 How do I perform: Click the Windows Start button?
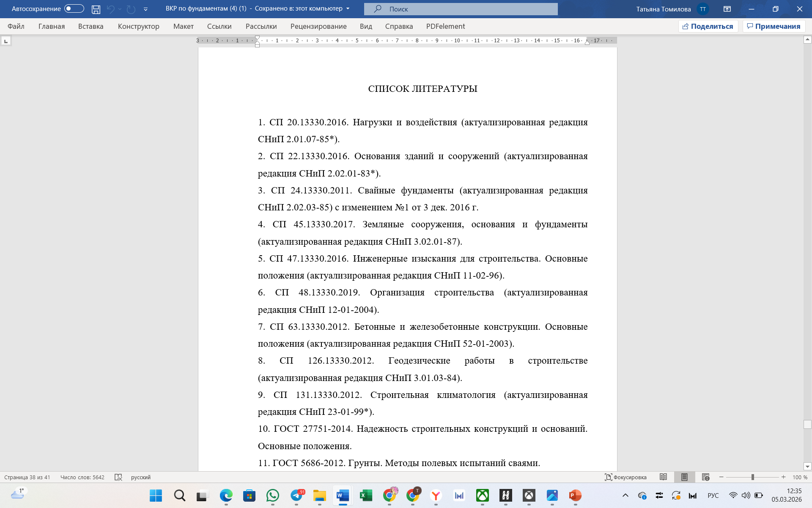point(156,495)
